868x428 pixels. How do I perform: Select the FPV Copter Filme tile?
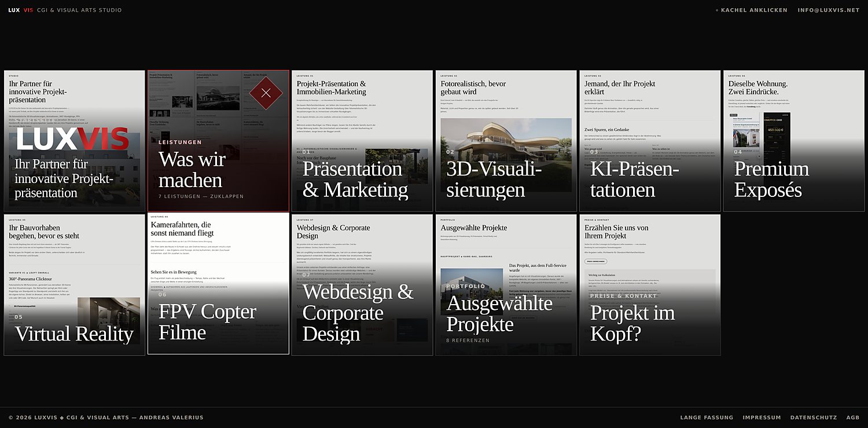pyautogui.click(x=218, y=284)
